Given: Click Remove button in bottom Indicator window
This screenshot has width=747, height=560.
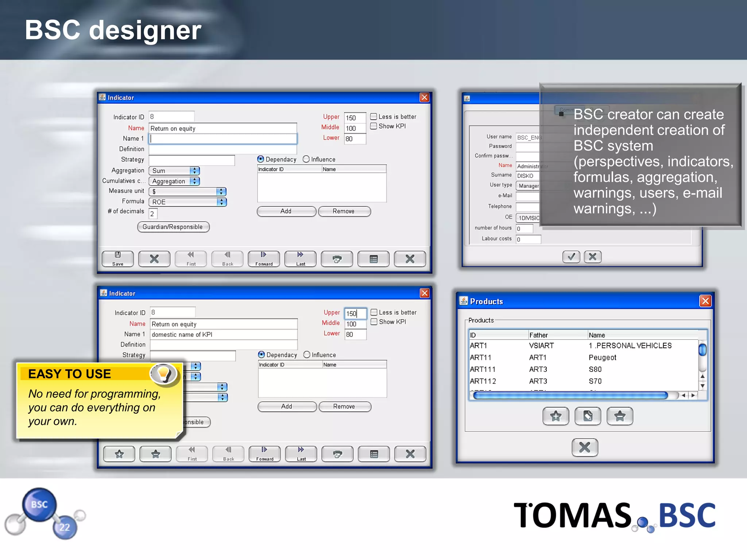Looking at the screenshot, I should click(345, 407).
